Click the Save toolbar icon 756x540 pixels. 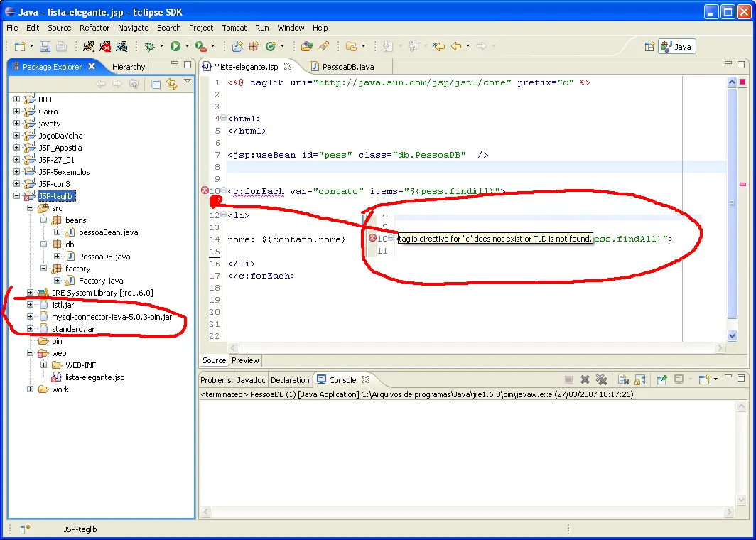(45, 46)
